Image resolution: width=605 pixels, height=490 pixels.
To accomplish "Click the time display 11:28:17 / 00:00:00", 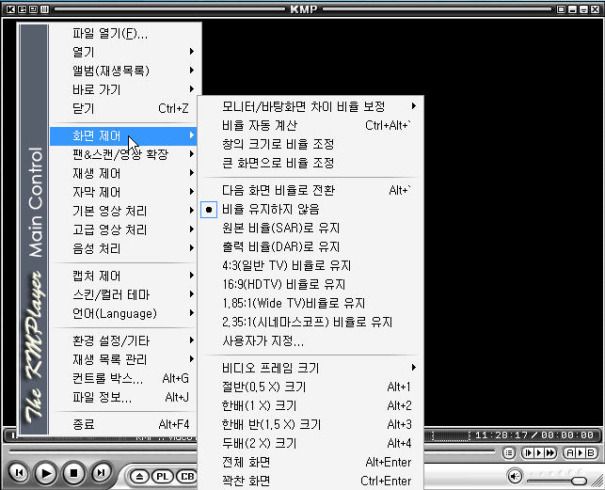I will tap(534, 435).
